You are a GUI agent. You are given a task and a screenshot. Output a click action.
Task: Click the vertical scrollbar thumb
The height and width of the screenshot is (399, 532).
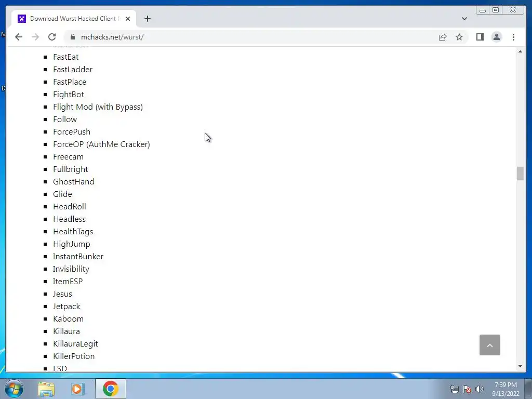point(520,174)
